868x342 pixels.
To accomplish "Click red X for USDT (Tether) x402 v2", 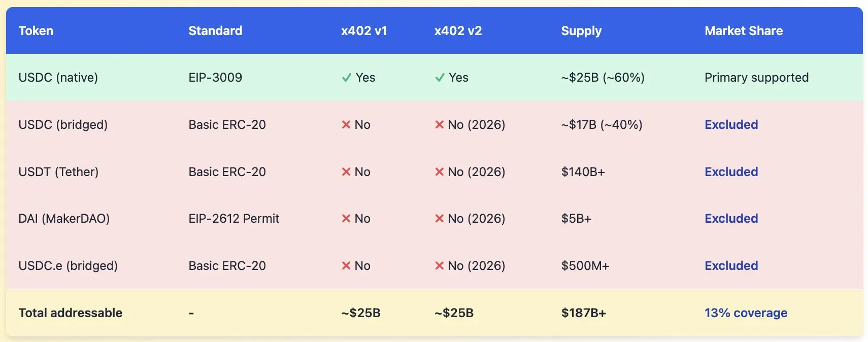I will [x=440, y=172].
